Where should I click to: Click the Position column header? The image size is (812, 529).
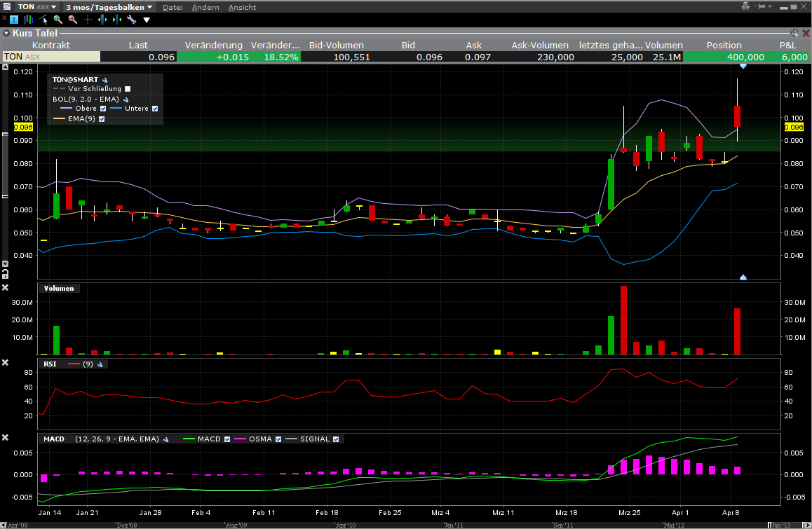(x=724, y=45)
